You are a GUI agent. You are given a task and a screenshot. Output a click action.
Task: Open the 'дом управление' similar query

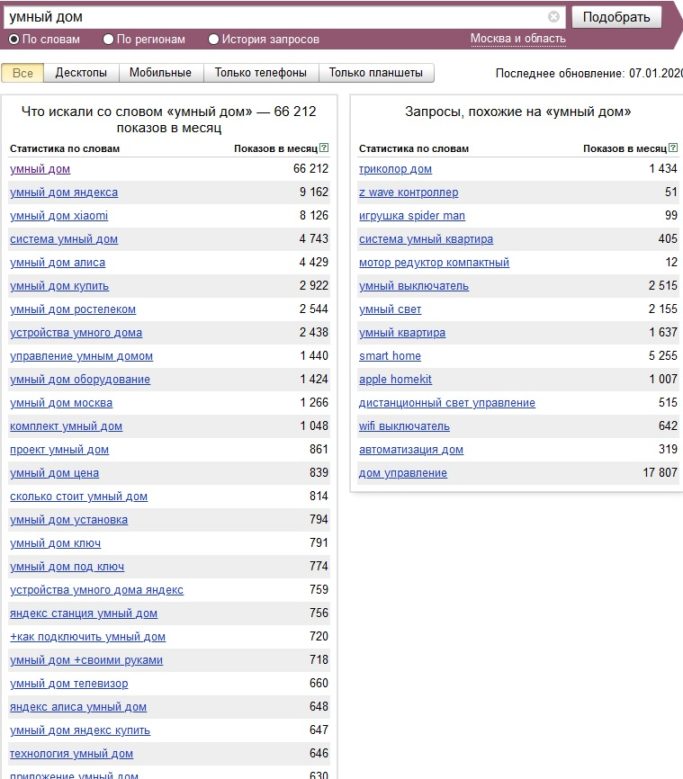pos(403,473)
